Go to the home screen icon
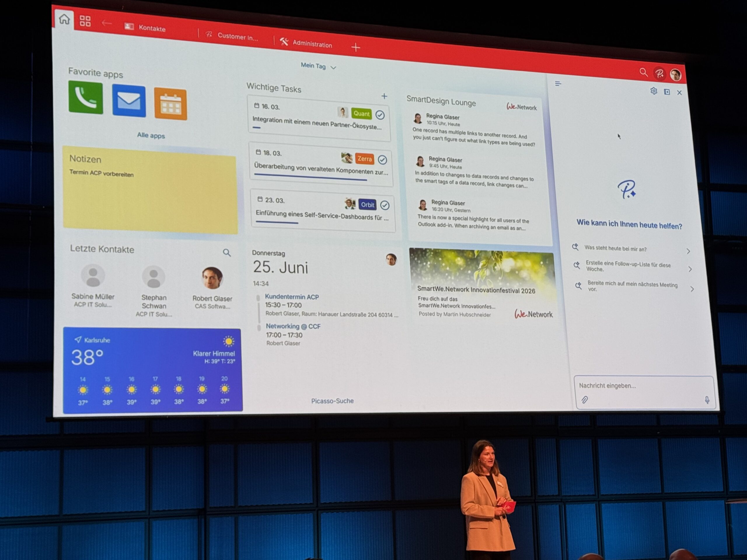 64,19
